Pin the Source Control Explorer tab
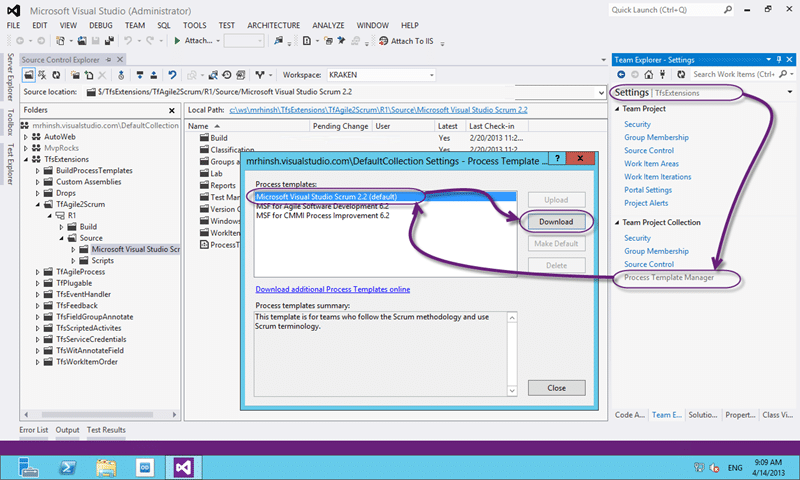 pyautogui.click(x=108, y=60)
